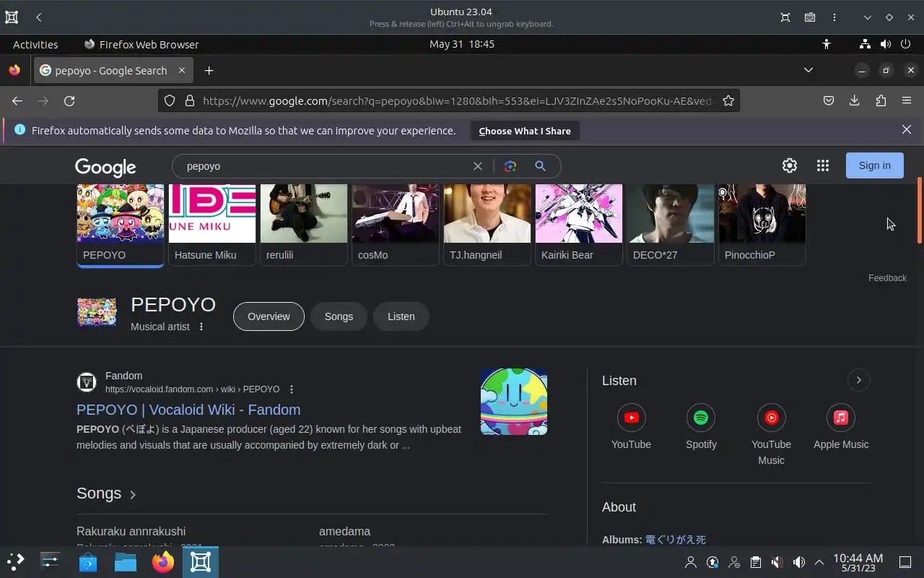924x578 pixels.
Task: Open Apple Music listen option
Action: click(x=841, y=427)
